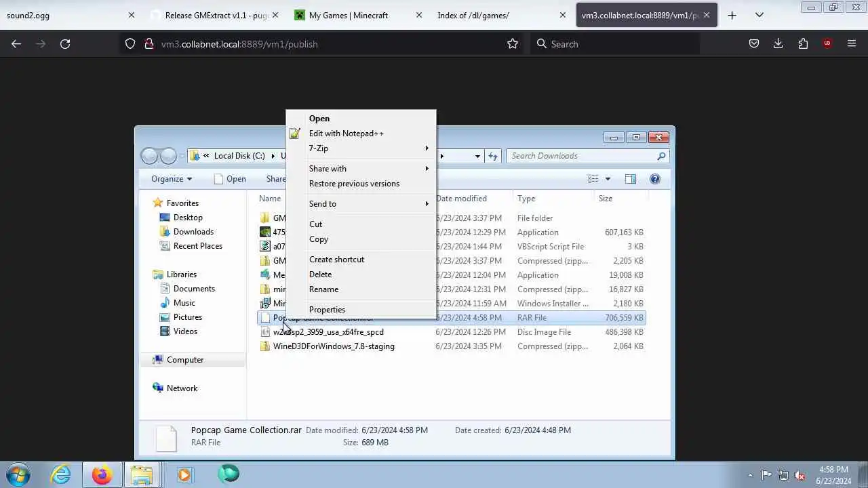Select Create shortcut in context menu
Image resolution: width=868 pixels, height=488 pixels.
point(361,260)
